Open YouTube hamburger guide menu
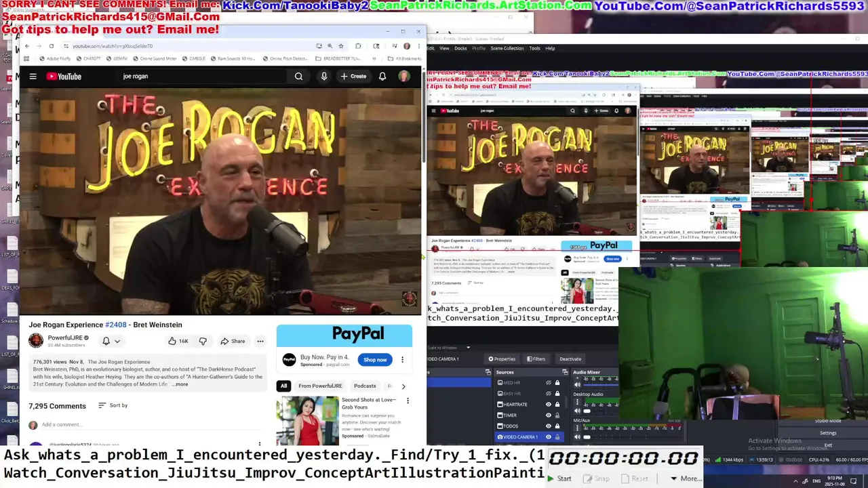868x488 pixels. click(33, 77)
